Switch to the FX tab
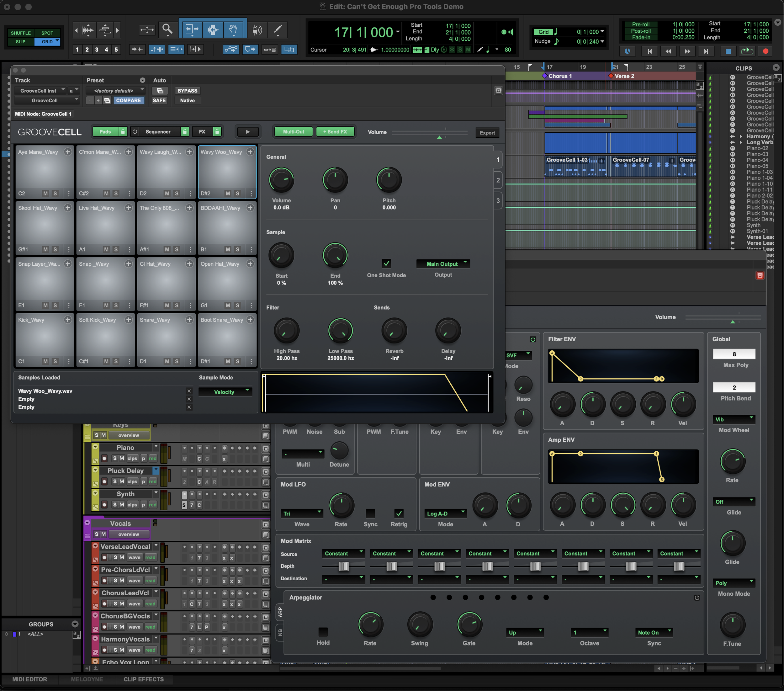This screenshot has height=691, width=784. coord(202,132)
